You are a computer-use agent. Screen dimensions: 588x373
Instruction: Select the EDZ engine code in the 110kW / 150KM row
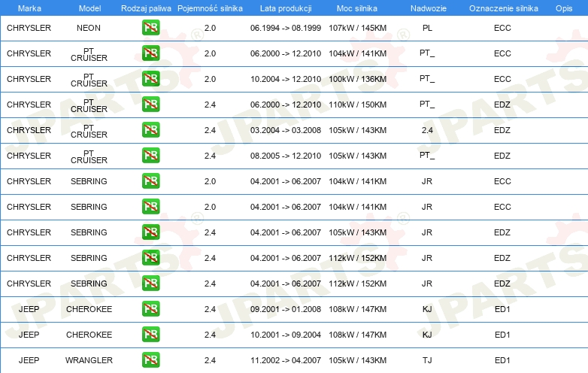pos(502,105)
